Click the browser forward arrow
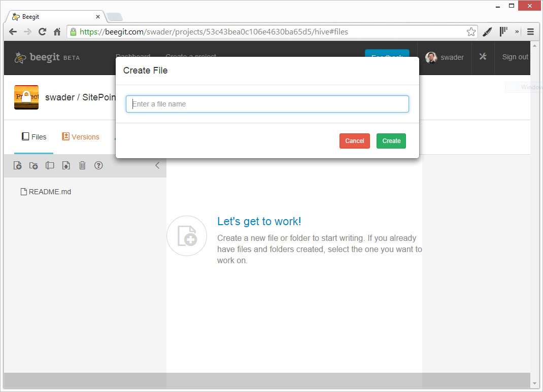Image resolution: width=543 pixels, height=392 pixels. pyautogui.click(x=28, y=32)
